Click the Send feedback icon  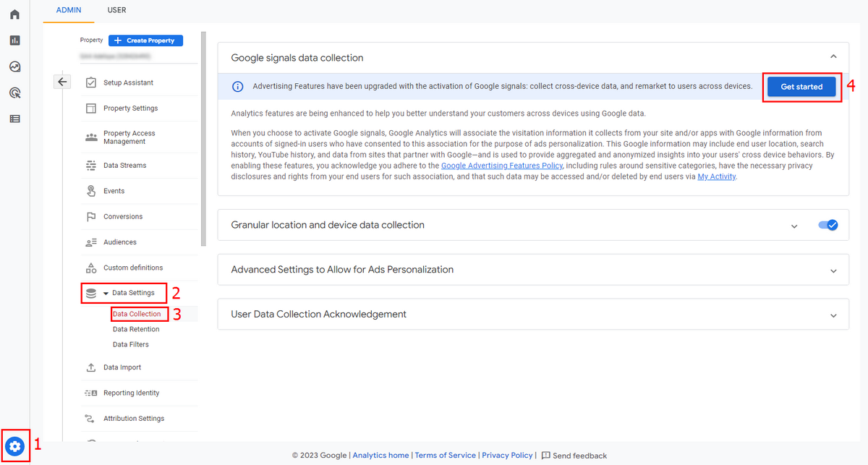pyautogui.click(x=546, y=456)
